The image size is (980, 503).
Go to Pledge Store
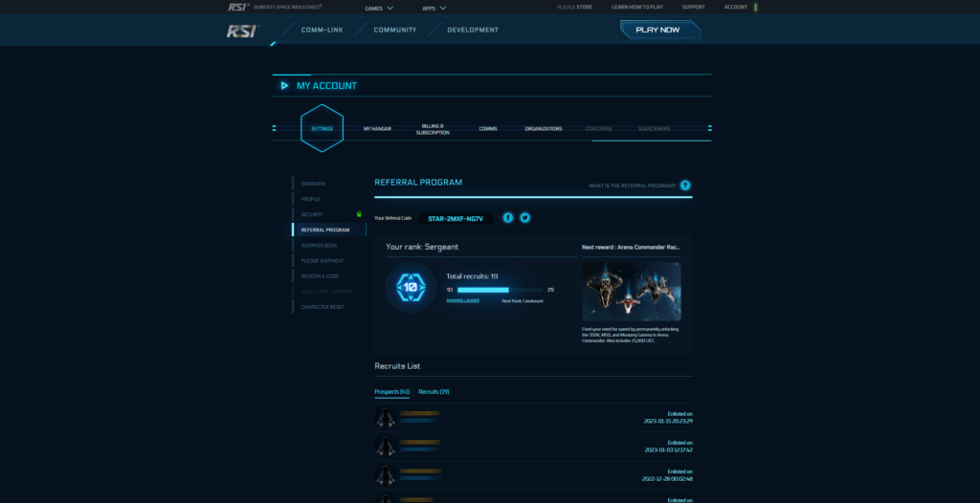(x=574, y=8)
